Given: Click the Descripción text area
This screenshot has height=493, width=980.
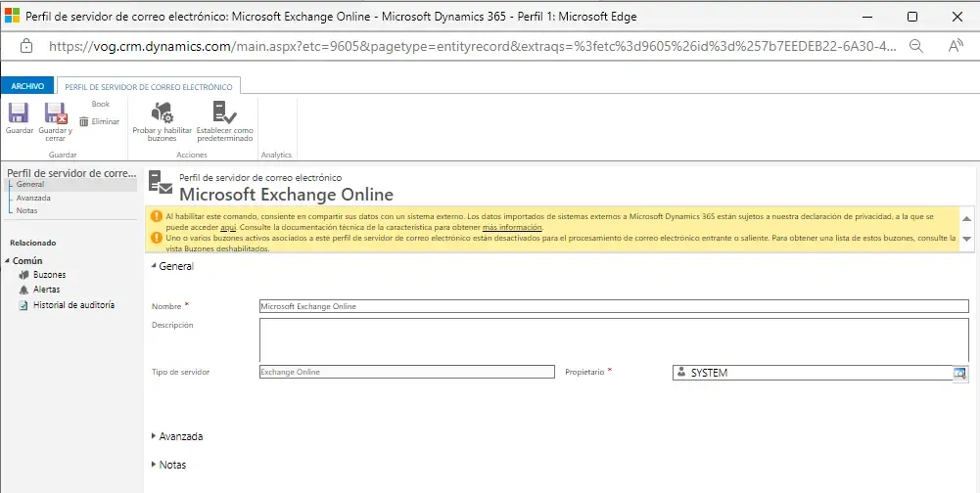Looking at the screenshot, I should (x=613, y=339).
